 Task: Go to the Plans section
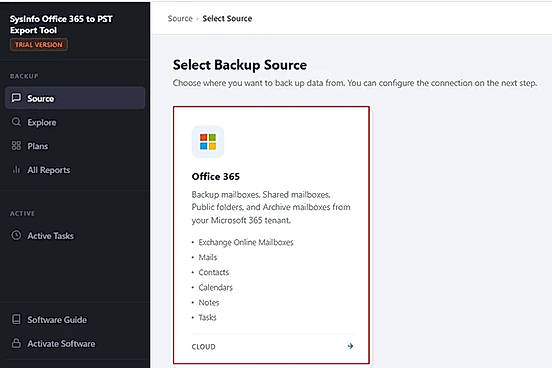tap(75, 146)
